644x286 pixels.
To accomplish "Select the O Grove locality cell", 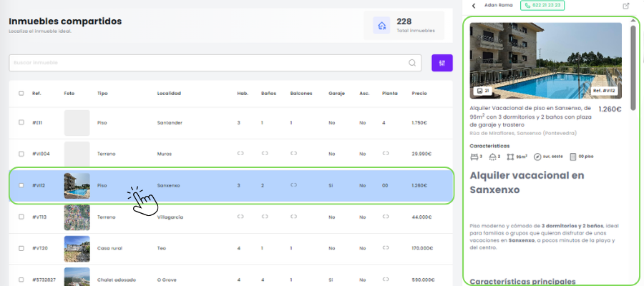I will pos(166,280).
